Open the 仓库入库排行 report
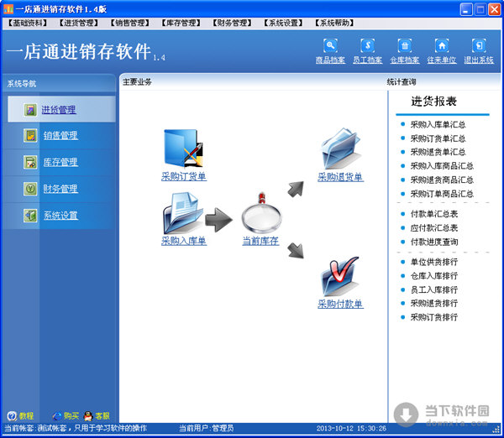The image size is (504, 438). pyautogui.click(x=434, y=276)
